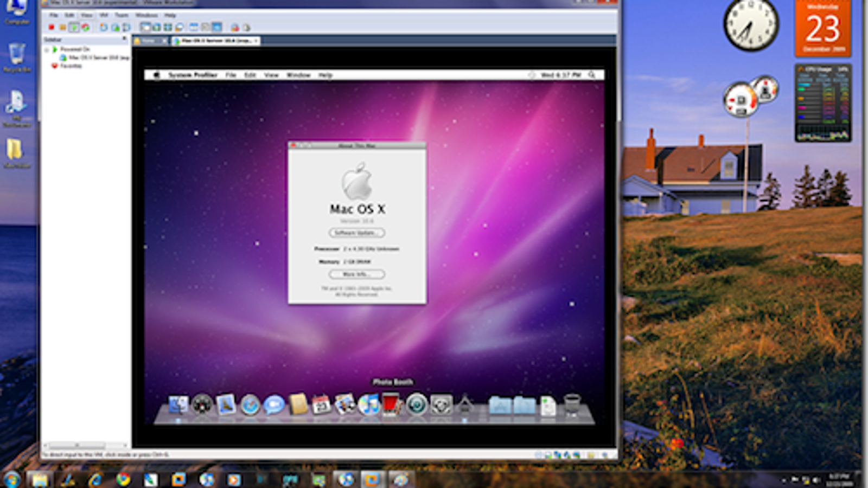Open VMware Windows menu
868x488 pixels.
point(146,15)
